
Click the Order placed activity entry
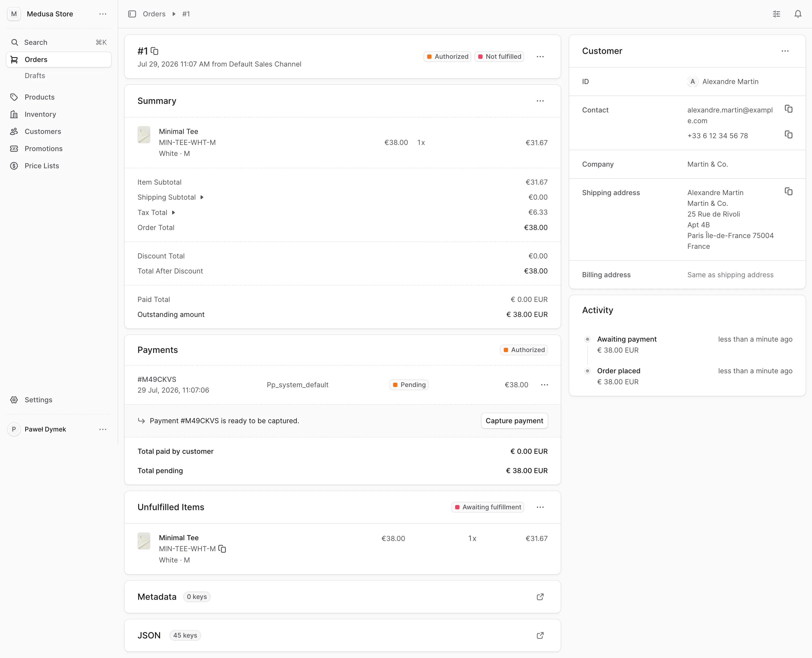coord(689,376)
